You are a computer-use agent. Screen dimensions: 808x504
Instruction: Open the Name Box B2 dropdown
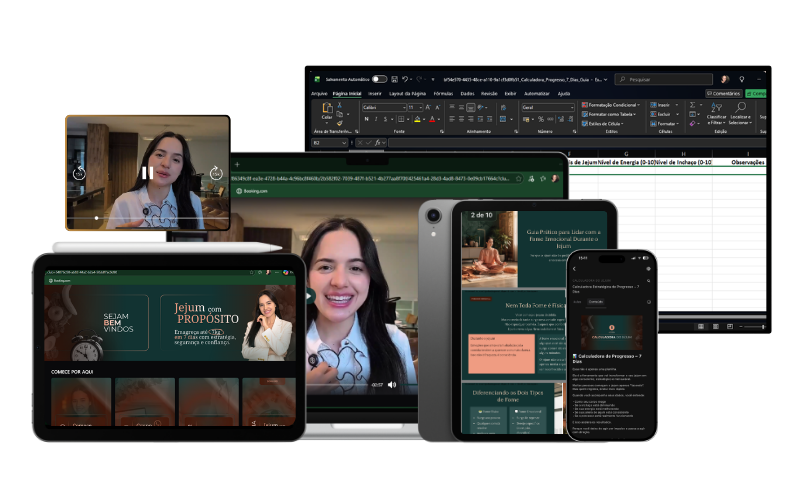344,143
